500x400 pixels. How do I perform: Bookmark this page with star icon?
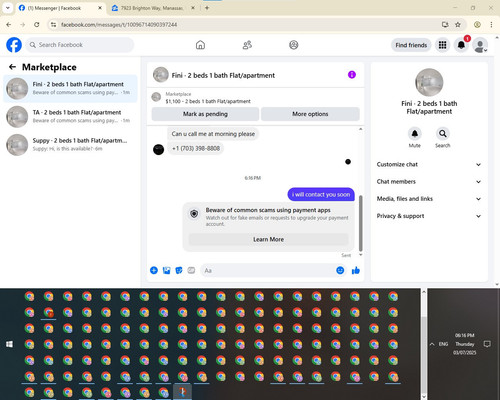[x=458, y=25]
